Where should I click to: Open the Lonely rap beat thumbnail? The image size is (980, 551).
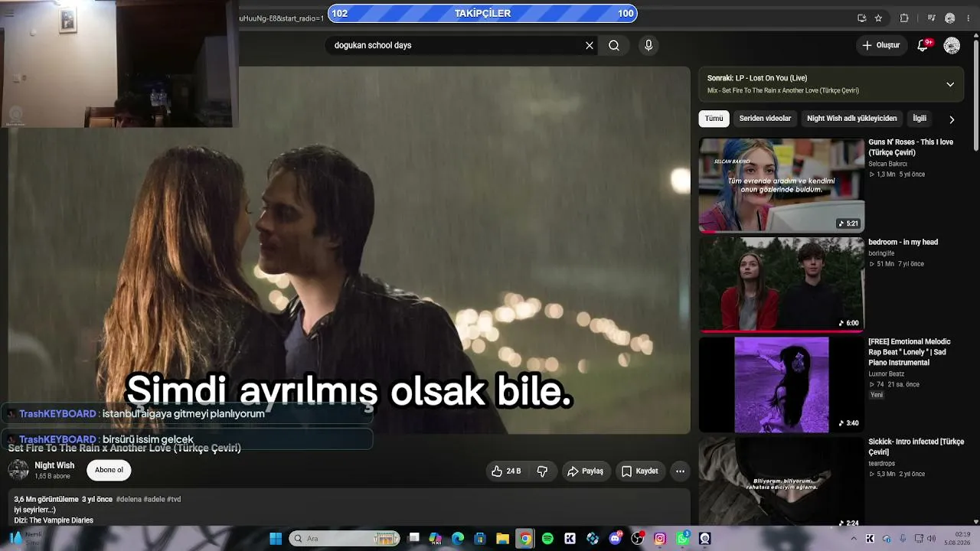pos(781,385)
